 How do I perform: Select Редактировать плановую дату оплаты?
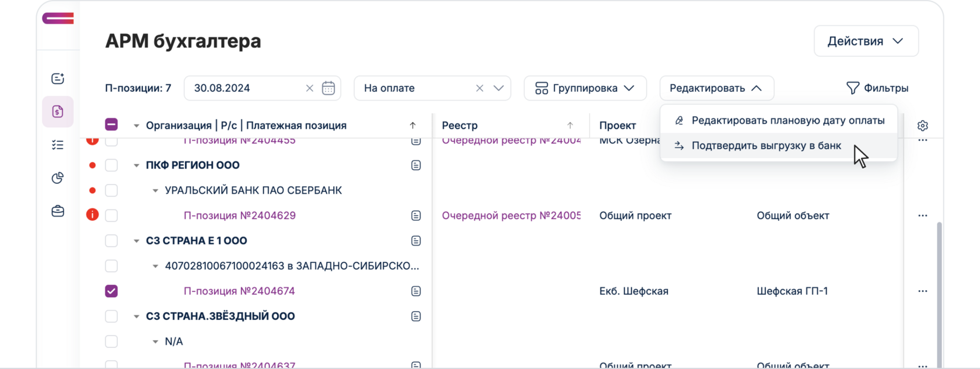[787, 120]
